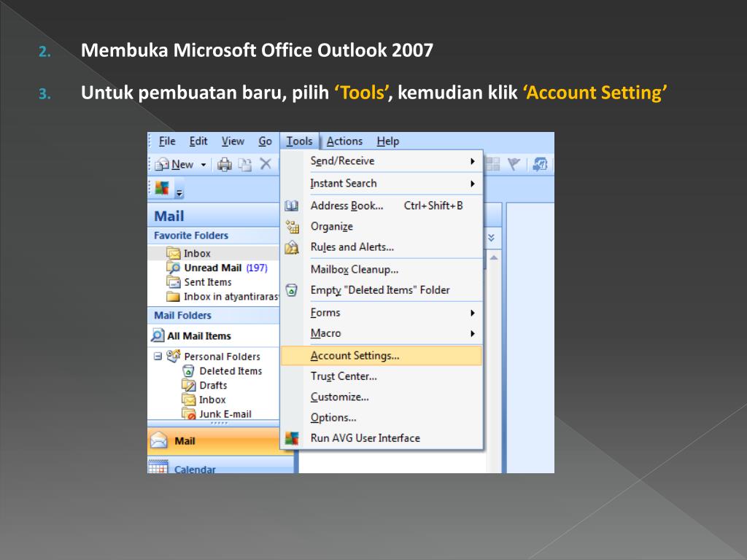
Task: Click the Favorite Folders Inbox icon
Action: (174, 253)
